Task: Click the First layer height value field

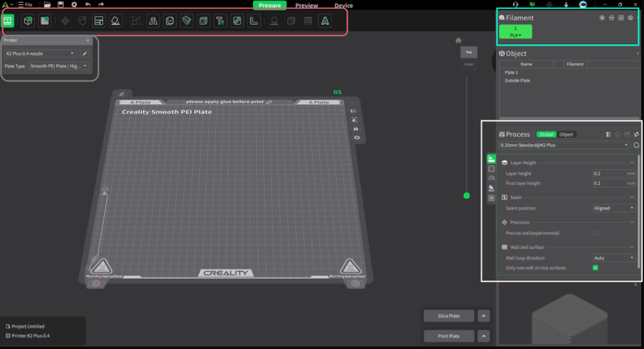Action: click(x=614, y=184)
